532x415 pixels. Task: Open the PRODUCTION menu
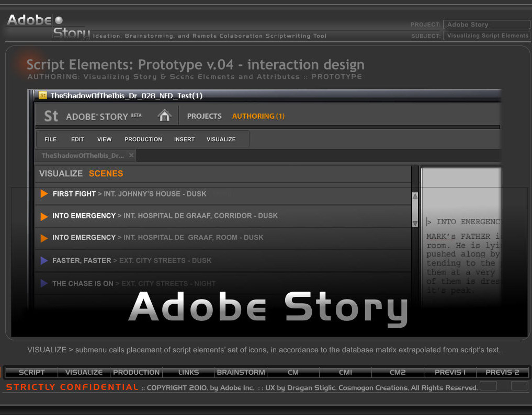click(143, 140)
